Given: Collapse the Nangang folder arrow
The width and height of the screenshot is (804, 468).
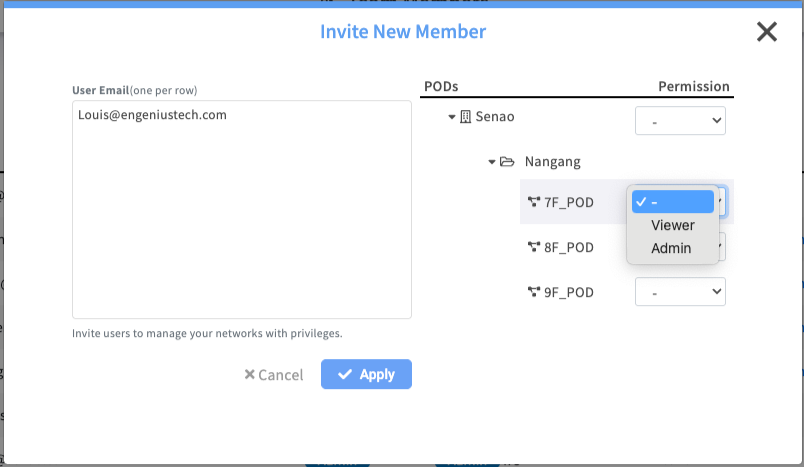Looking at the screenshot, I should [x=491, y=161].
